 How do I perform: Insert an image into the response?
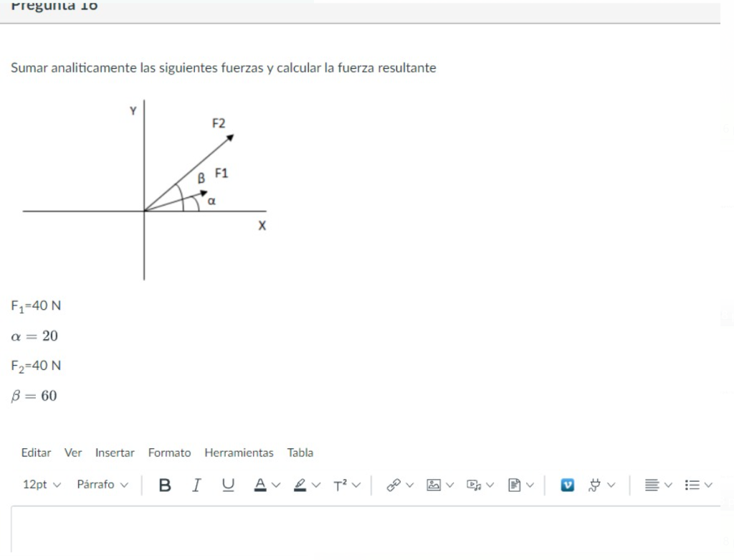tap(434, 485)
